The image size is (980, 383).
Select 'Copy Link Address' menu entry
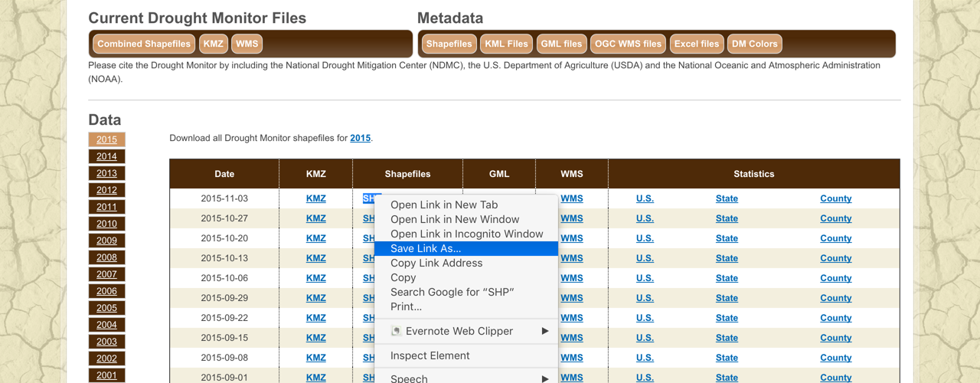(x=436, y=263)
